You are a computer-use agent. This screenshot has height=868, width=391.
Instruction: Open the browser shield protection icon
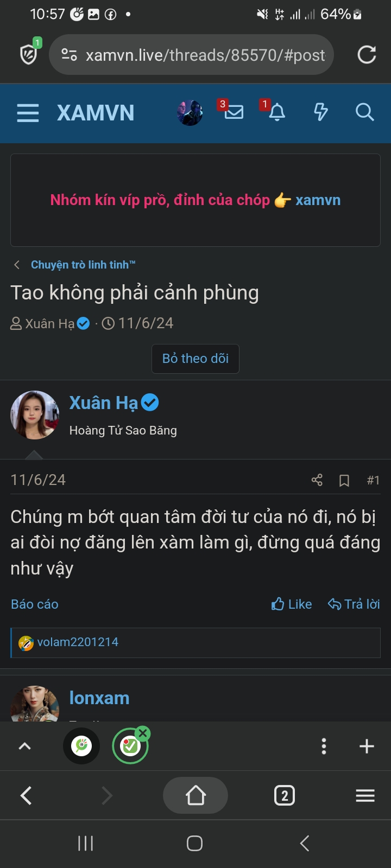pyautogui.click(x=28, y=54)
